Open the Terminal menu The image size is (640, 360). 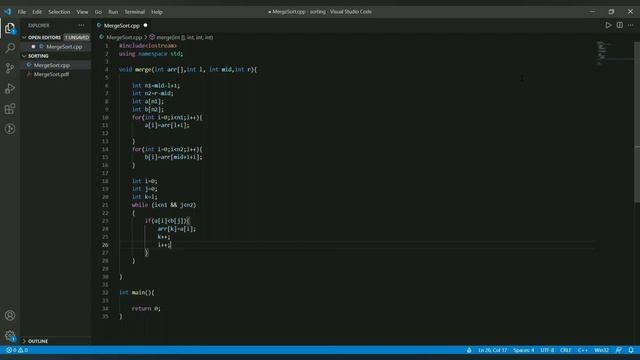pos(135,12)
